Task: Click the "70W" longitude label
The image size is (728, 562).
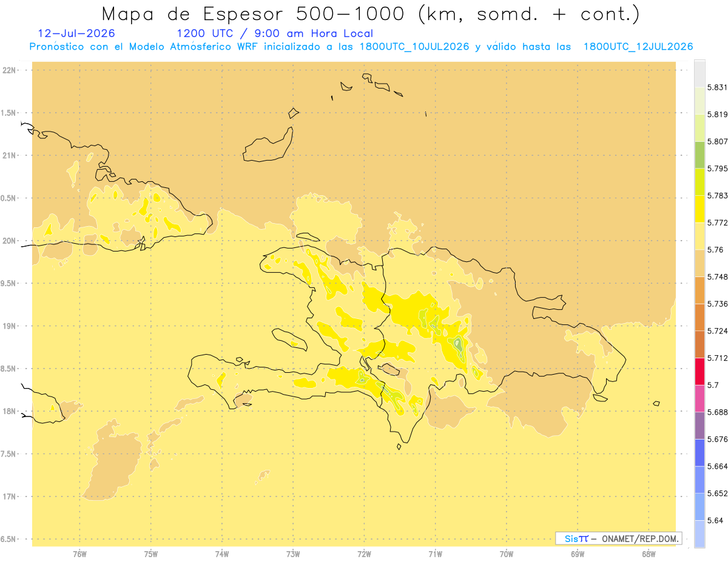Action: point(507,554)
